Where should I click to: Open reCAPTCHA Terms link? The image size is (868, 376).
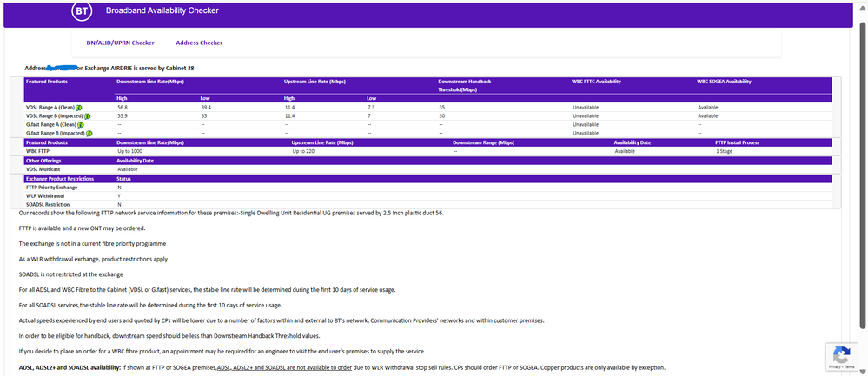tap(850, 366)
